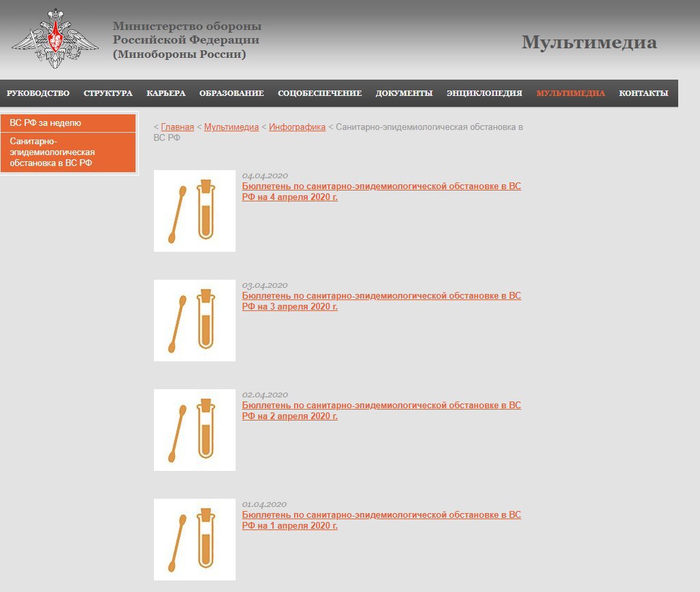Open the СОЦОБЕСПЕЧЕНИЕ menu item

coord(319,93)
